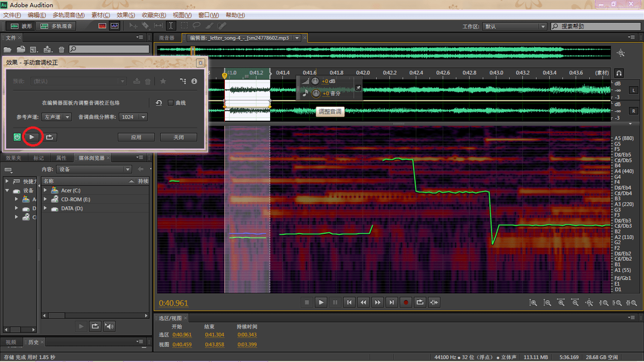This screenshot has width=644, height=362.
Task: Adjust the 音分 pitch knob
Action: 315,93
